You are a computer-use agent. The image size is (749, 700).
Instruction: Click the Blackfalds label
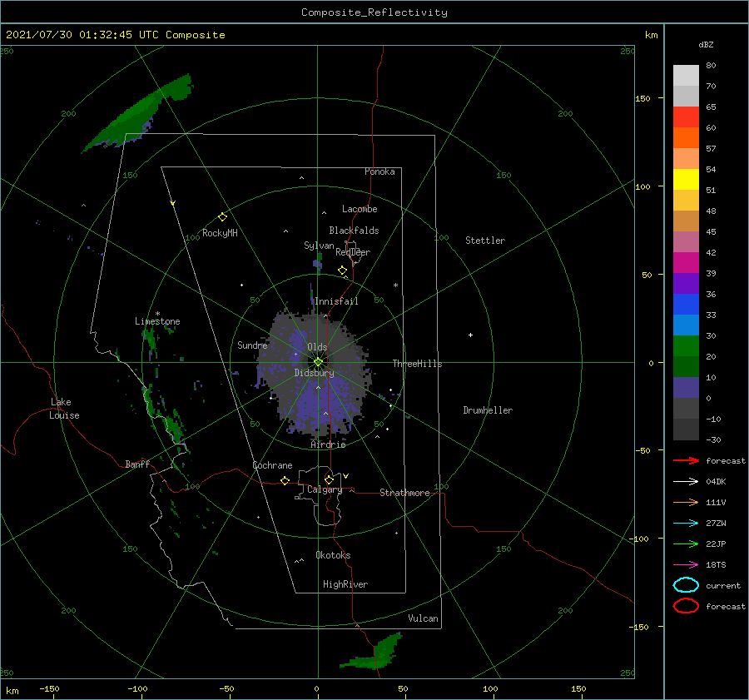(354, 231)
